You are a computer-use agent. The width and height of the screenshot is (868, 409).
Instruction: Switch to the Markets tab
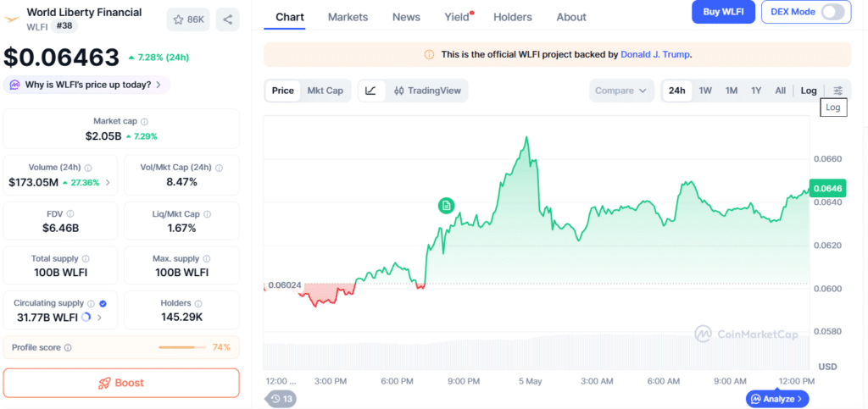pyautogui.click(x=348, y=17)
